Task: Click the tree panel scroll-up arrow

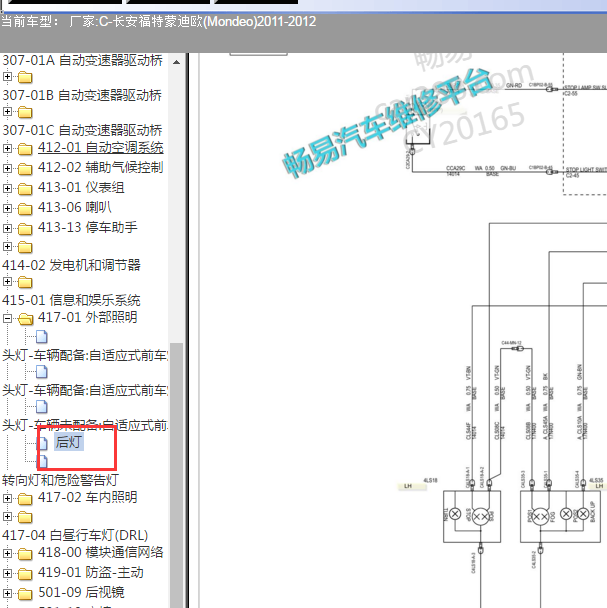Action: pyautogui.click(x=176, y=62)
